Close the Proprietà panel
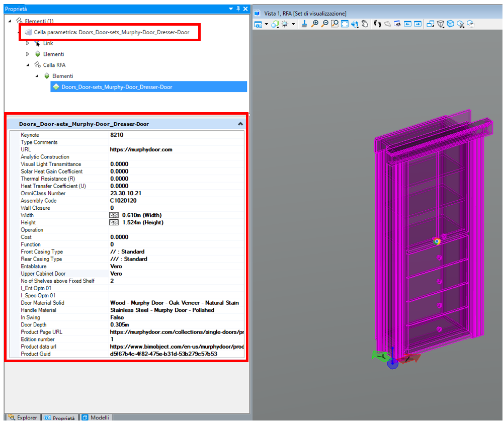504x421 pixels. click(x=245, y=9)
